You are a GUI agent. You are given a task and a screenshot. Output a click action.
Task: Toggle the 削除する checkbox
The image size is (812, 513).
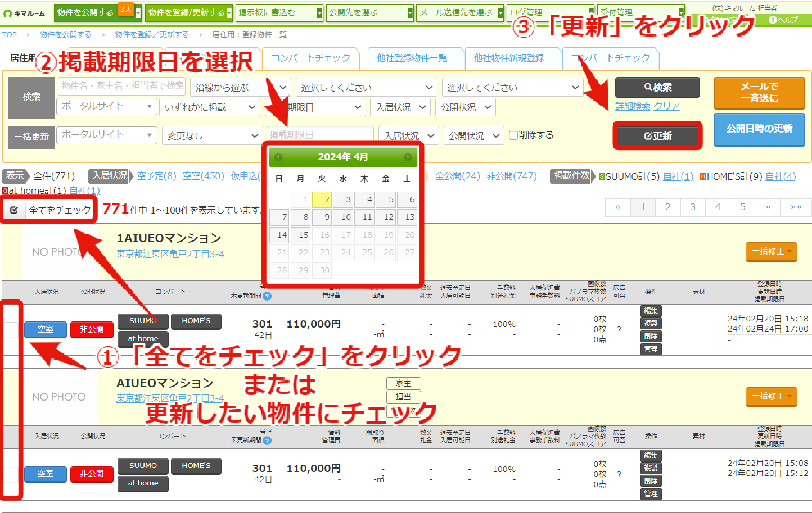pyautogui.click(x=513, y=135)
